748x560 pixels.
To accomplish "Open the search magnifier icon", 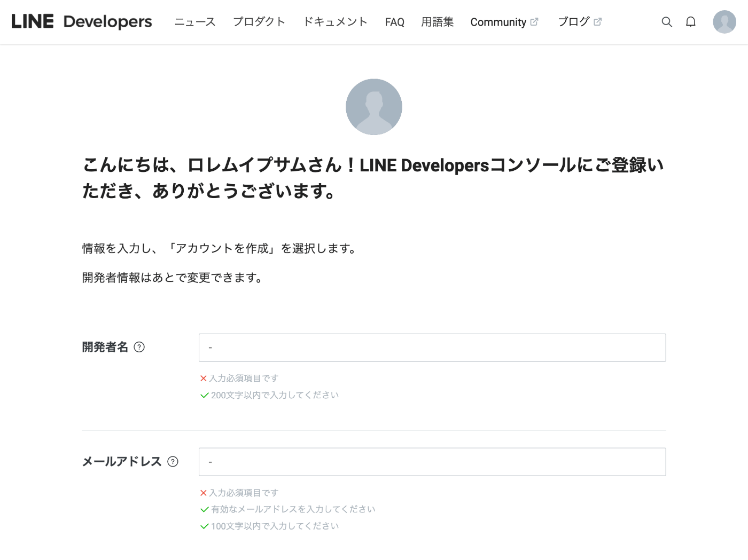I will click(x=667, y=22).
